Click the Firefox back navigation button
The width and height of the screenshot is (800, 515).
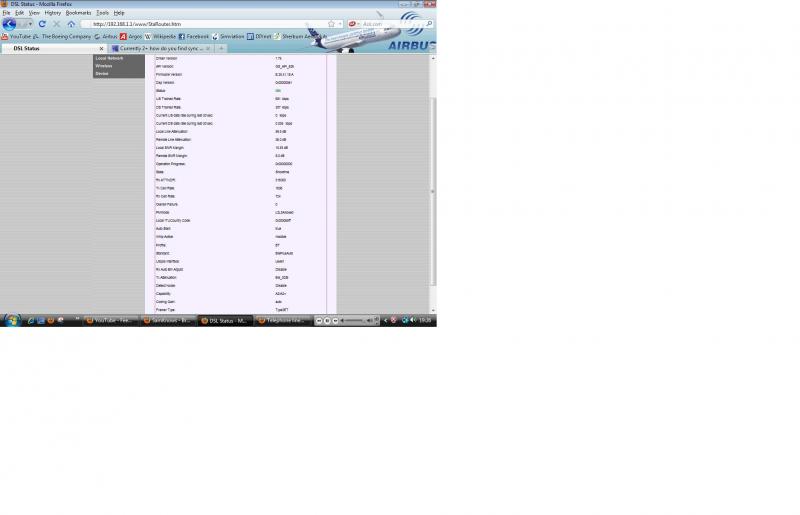9,23
